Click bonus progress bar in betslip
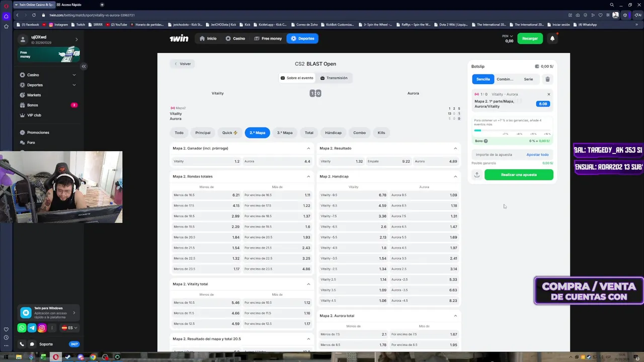 [x=512, y=131]
